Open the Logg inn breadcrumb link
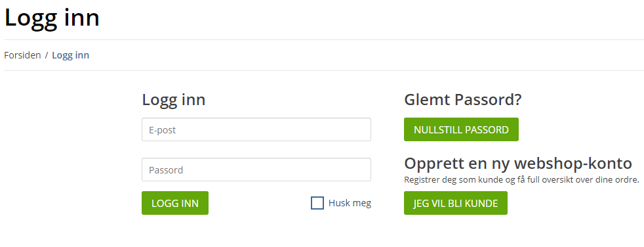This screenshot has height=247, width=644. pyautogui.click(x=70, y=55)
